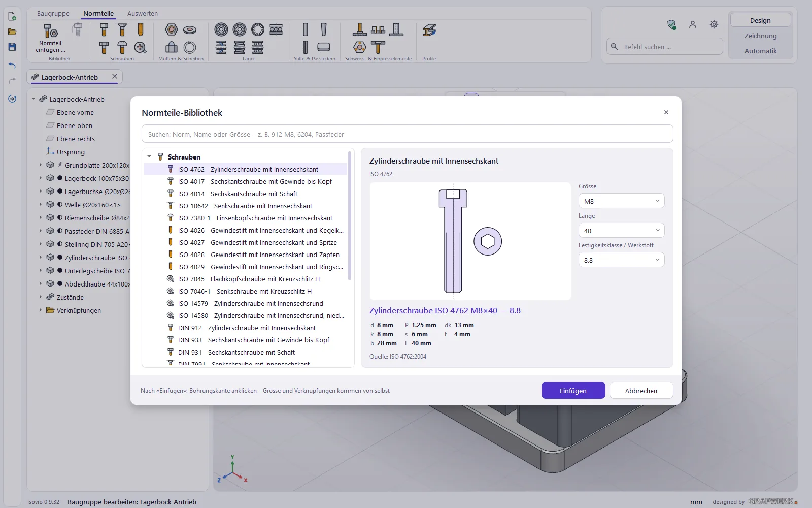Open the Länge dropdown showing 40
812x508 pixels.
pyautogui.click(x=621, y=230)
